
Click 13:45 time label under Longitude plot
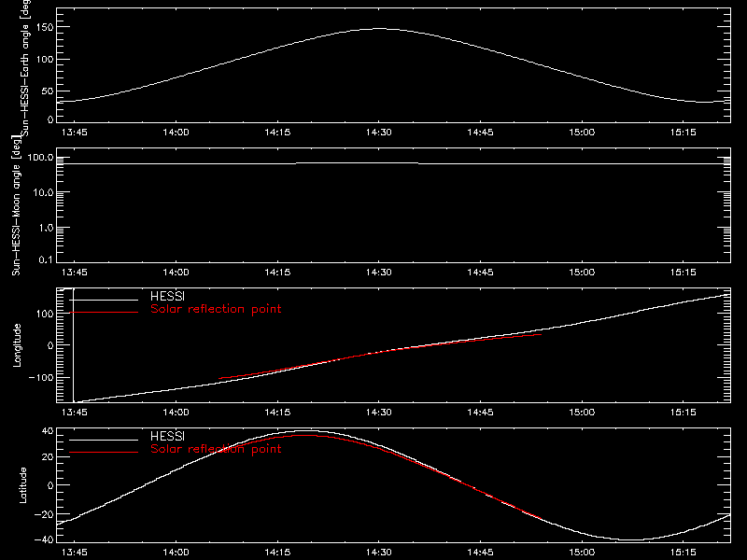(75, 413)
